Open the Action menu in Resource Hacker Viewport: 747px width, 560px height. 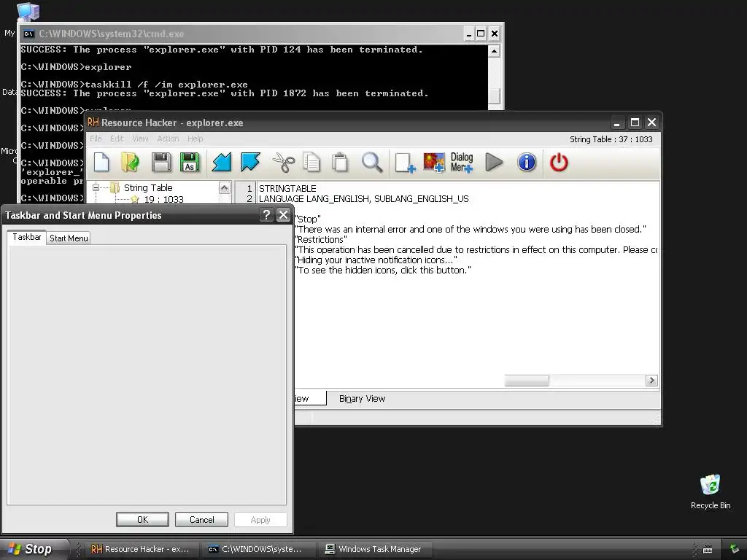coord(168,139)
